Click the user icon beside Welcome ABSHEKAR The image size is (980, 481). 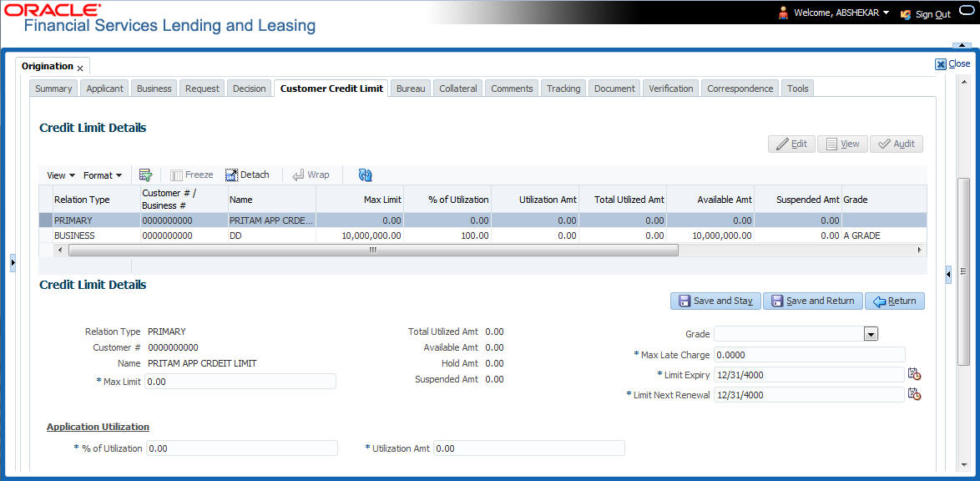783,13
